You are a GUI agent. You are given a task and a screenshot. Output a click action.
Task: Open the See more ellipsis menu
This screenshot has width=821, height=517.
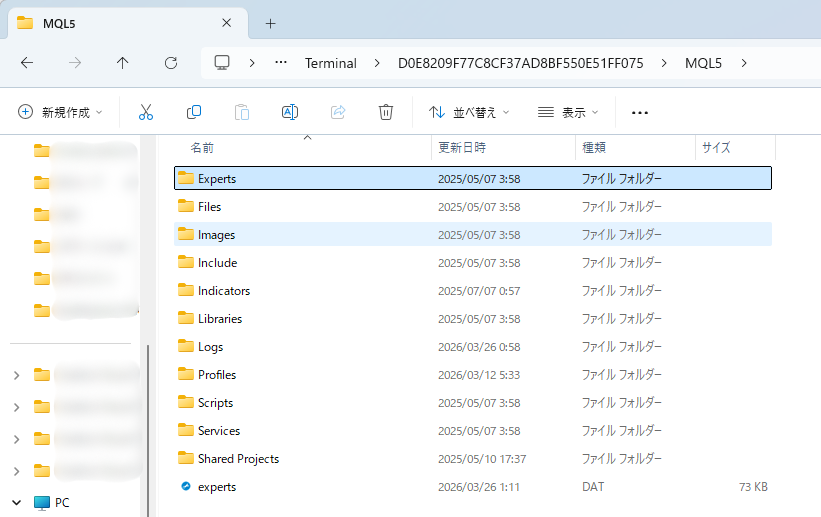[640, 112]
